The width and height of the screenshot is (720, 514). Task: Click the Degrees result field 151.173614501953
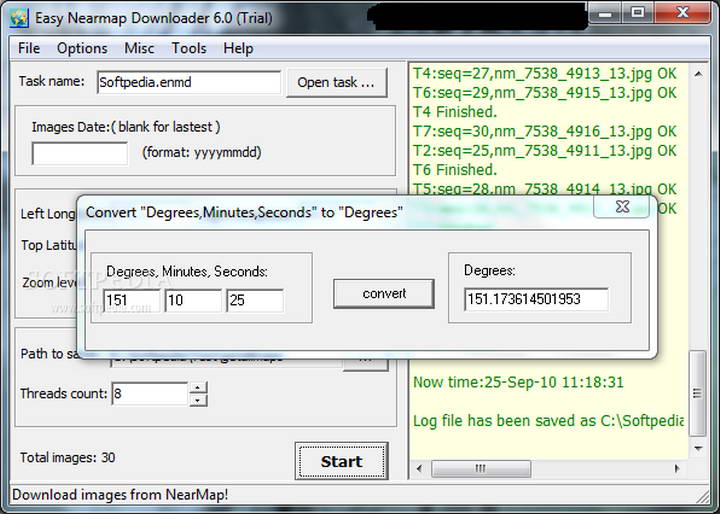[x=536, y=299]
